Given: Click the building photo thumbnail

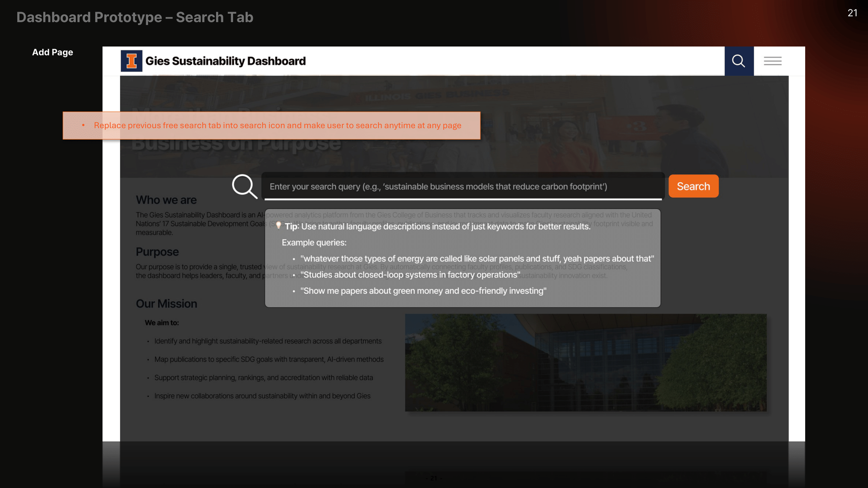Looking at the screenshot, I should (585, 363).
